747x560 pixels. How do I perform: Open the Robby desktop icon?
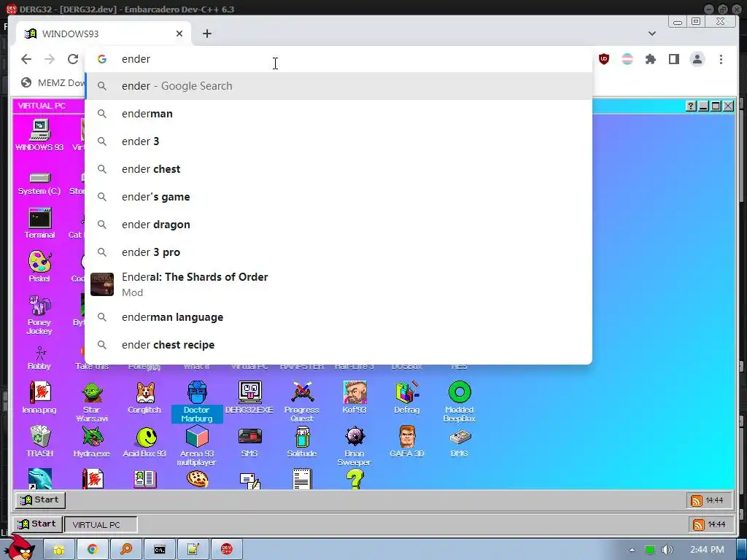39,358
